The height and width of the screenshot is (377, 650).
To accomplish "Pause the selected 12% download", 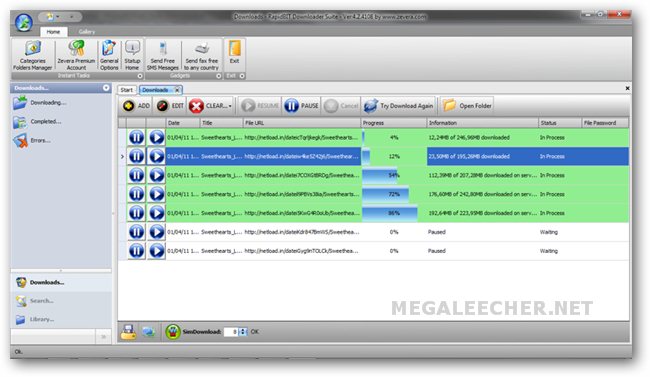I will 136,156.
